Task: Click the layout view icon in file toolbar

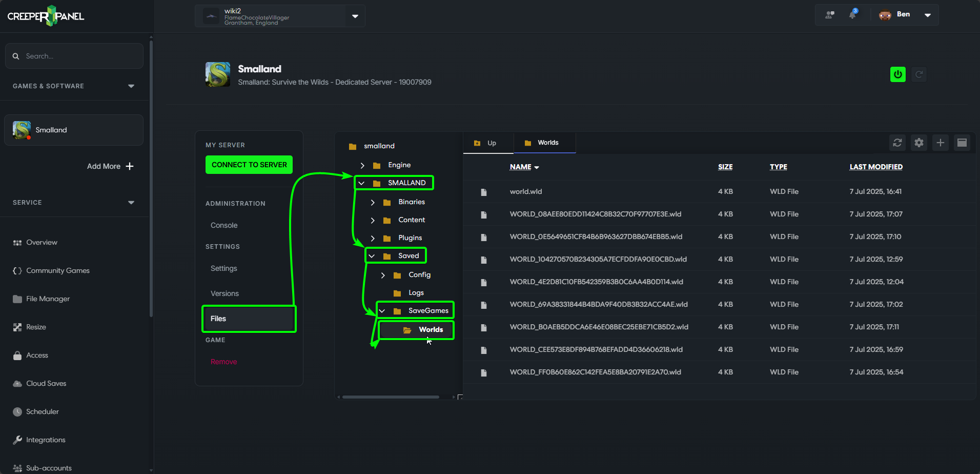Action: 962,143
